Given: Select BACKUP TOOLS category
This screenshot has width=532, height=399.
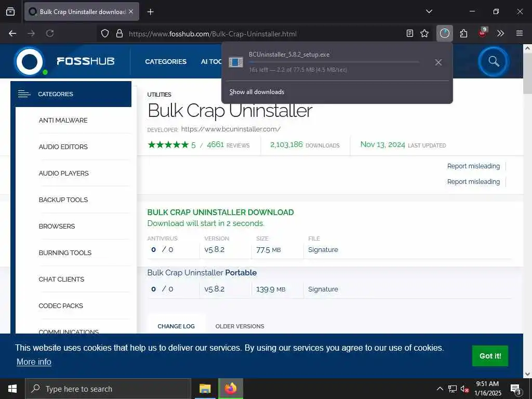Looking at the screenshot, I should [x=63, y=200].
